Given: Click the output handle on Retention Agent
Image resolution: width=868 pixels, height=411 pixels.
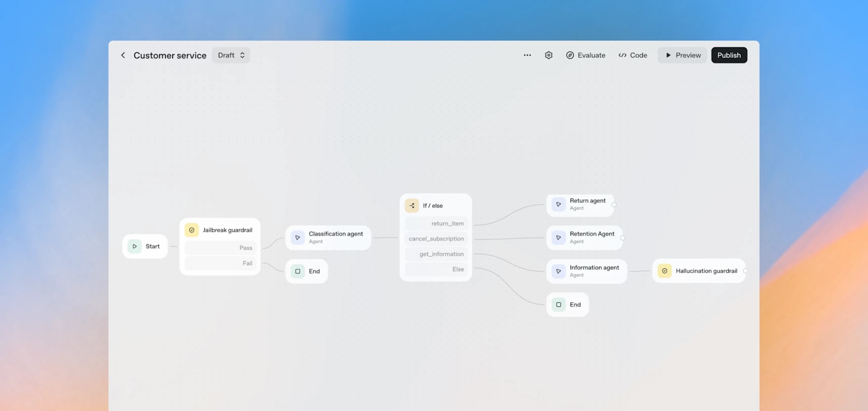Looking at the screenshot, I should 622,237.
